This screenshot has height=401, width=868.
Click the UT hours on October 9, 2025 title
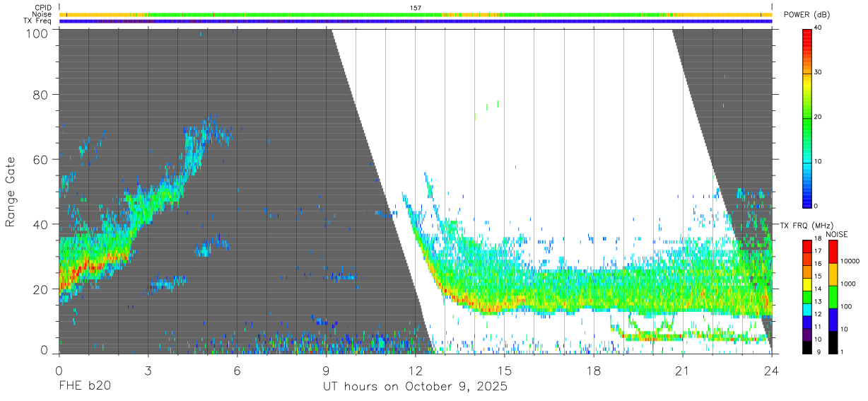point(415,388)
